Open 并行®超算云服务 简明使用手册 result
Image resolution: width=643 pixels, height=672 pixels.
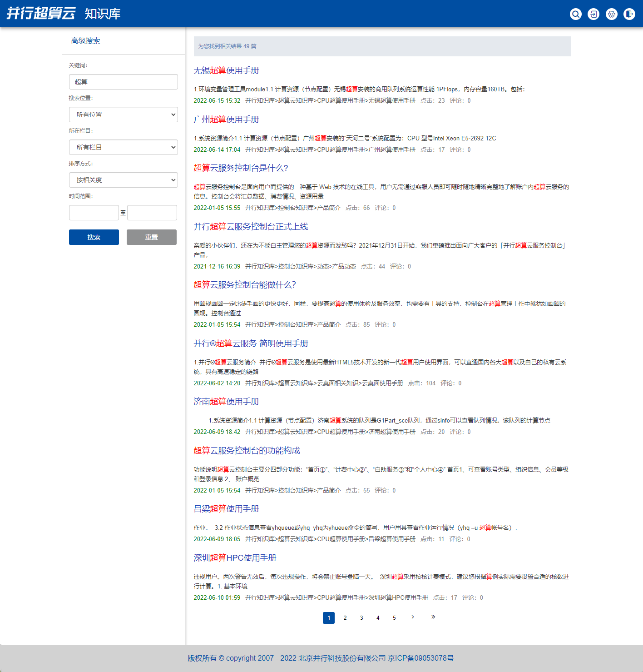(x=251, y=343)
